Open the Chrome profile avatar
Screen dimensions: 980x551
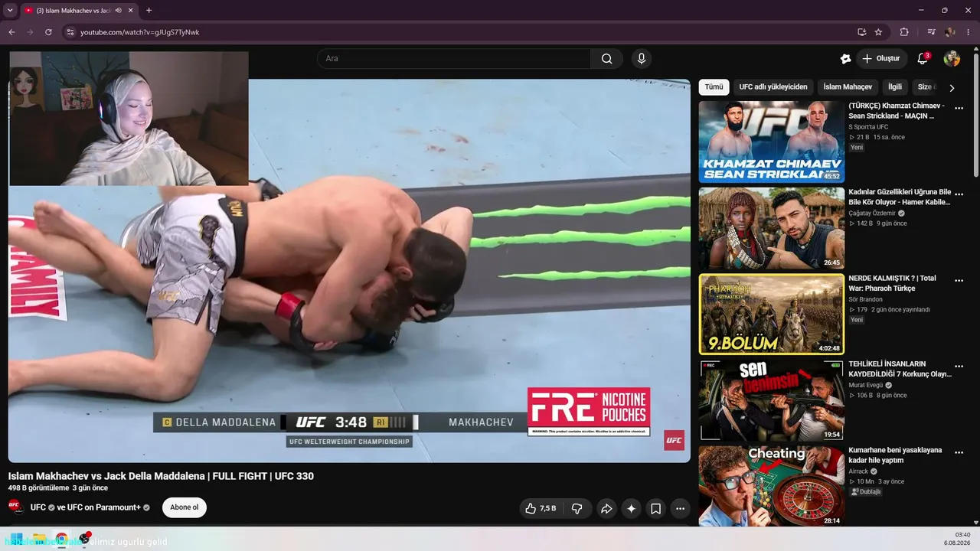coord(950,32)
